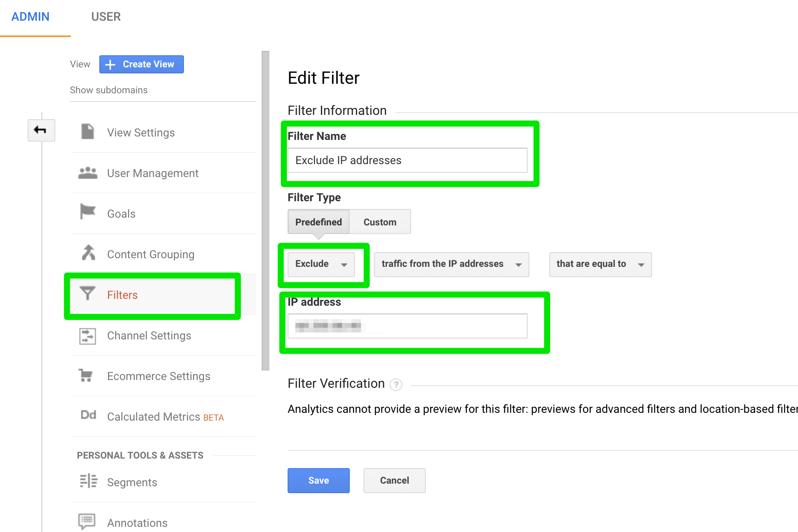798x532 pixels.
Task: Select the Segments icon
Action: point(88,481)
